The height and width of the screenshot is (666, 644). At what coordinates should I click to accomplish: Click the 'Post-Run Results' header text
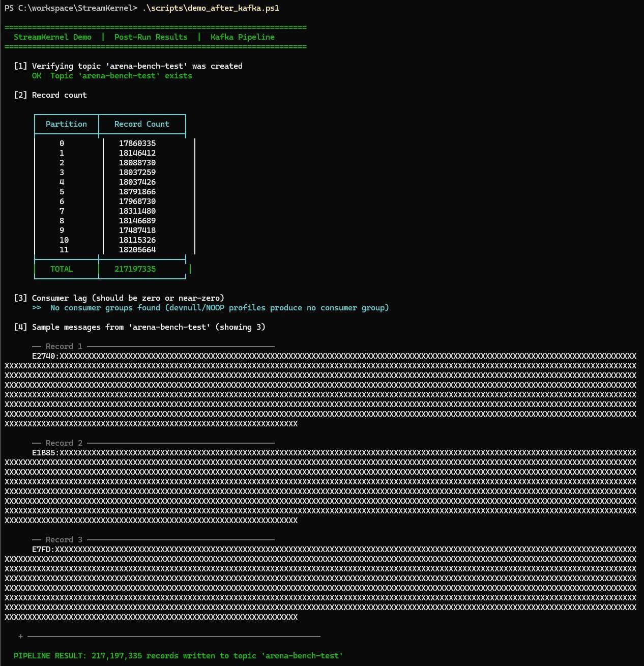(x=151, y=37)
